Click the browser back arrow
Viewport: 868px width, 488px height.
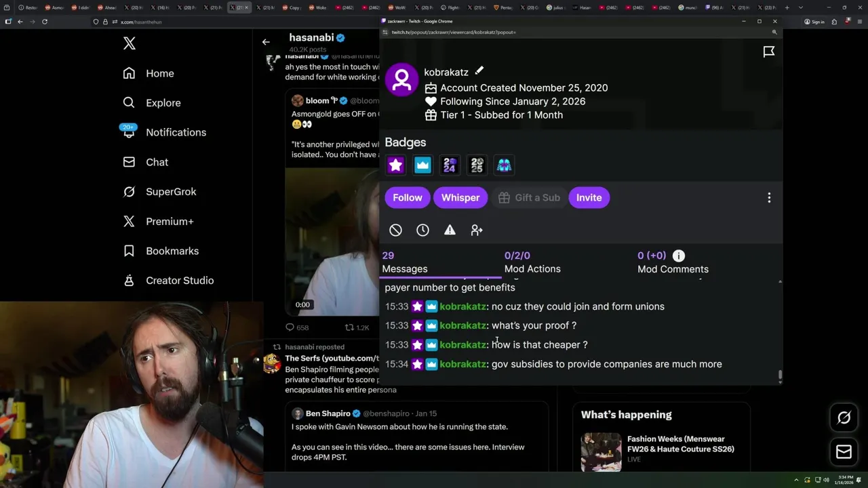coord(20,22)
